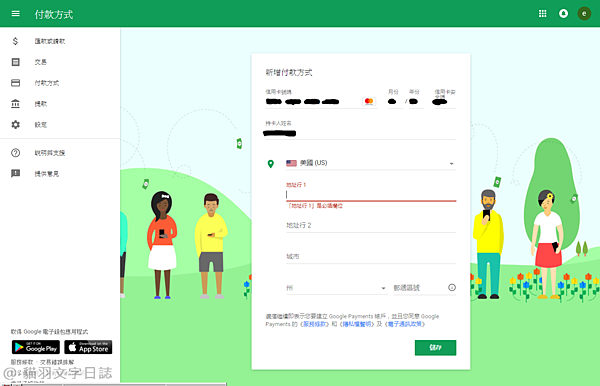This screenshot has height=386, width=600.
Task: Click the green 儲存 save button
Action: pyautogui.click(x=435, y=347)
